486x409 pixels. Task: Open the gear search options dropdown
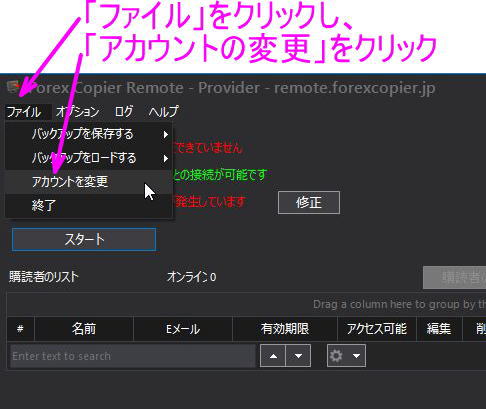click(x=346, y=356)
